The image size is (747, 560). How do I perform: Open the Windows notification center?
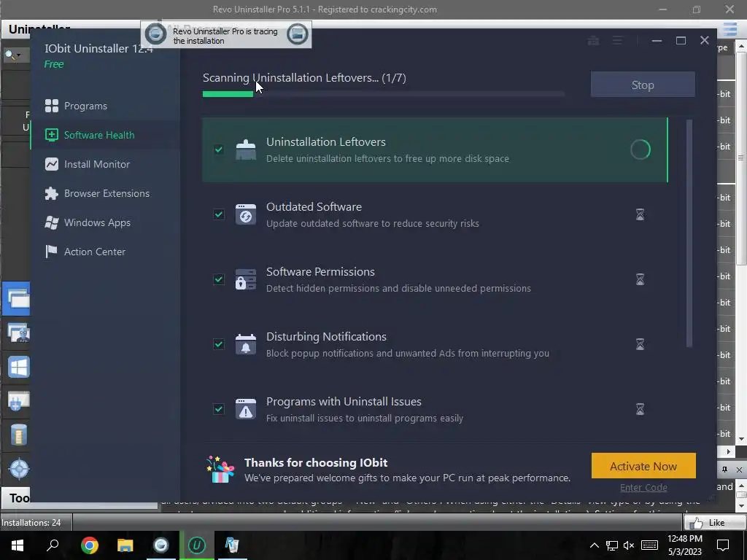coord(723,545)
